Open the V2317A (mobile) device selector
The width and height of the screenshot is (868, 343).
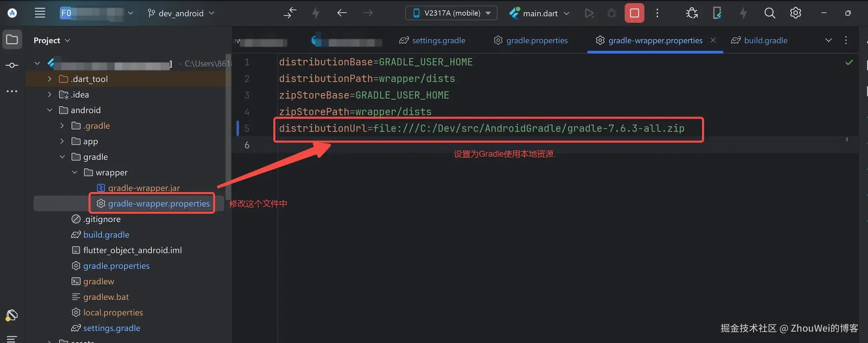[451, 13]
